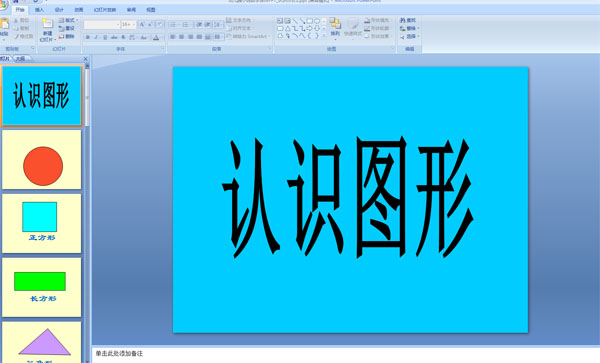Screen dimensions: 600x363
Task: Click the Delete slide button
Action: click(x=67, y=36)
